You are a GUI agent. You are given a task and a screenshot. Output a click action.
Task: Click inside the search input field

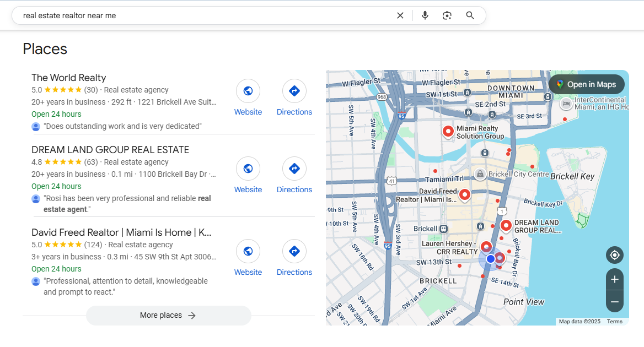pos(204,15)
